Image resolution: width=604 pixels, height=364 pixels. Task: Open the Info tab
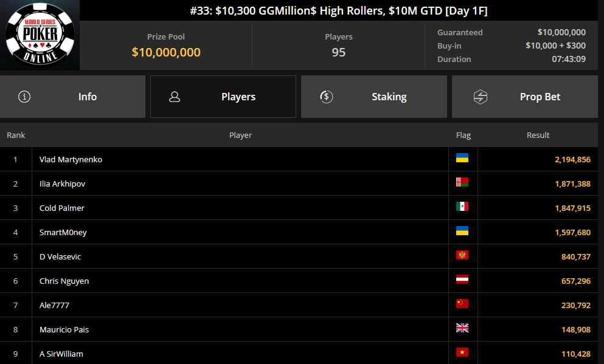click(73, 97)
